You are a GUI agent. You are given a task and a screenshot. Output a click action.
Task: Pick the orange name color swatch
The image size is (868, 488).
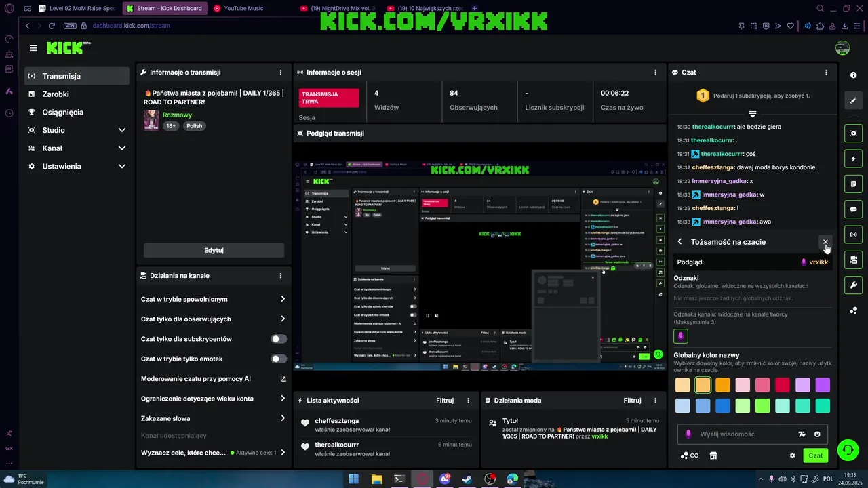723,385
